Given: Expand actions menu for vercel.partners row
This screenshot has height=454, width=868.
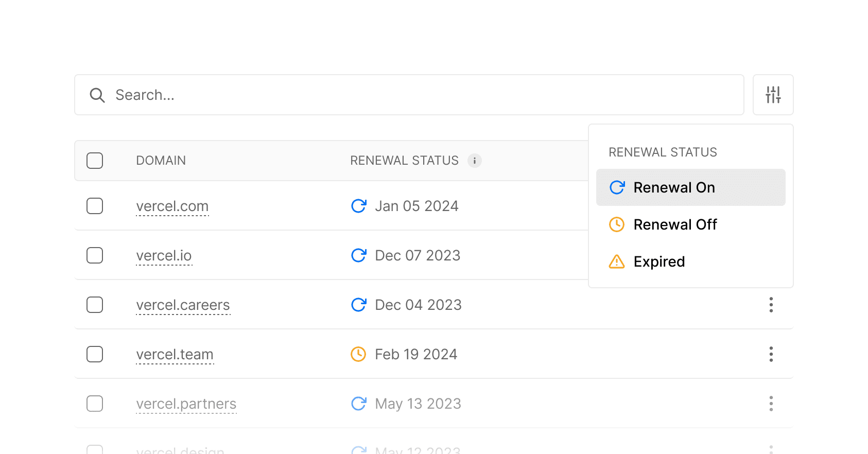Looking at the screenshot, I should coord(771,404).
